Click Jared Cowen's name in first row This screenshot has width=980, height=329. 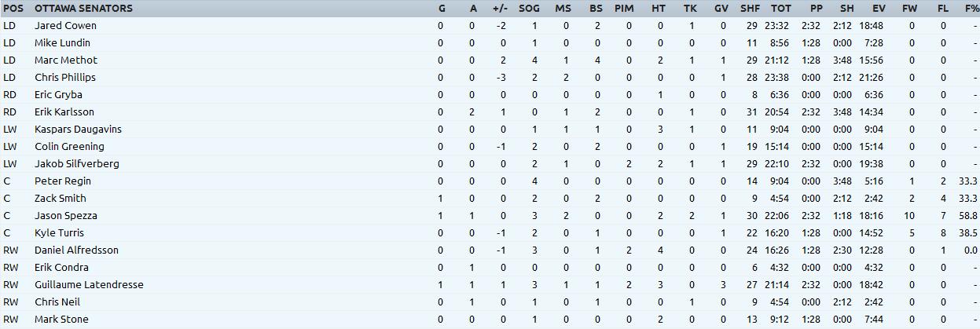65,25
